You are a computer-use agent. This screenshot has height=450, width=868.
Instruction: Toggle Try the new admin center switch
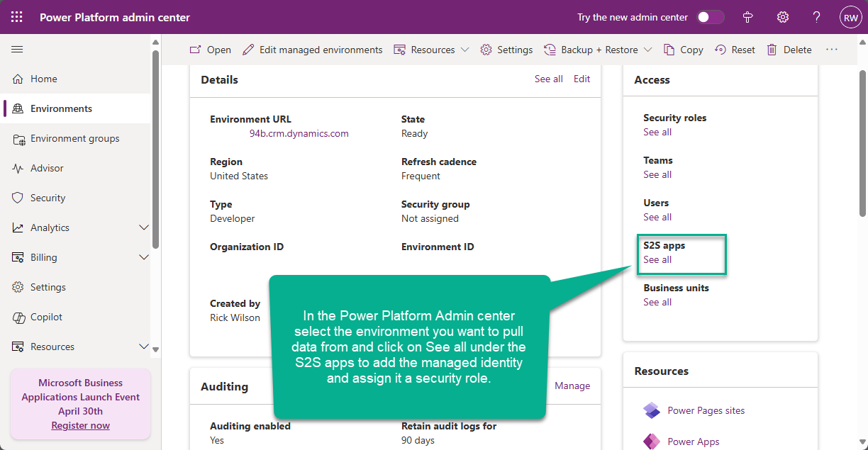(711, 17)
